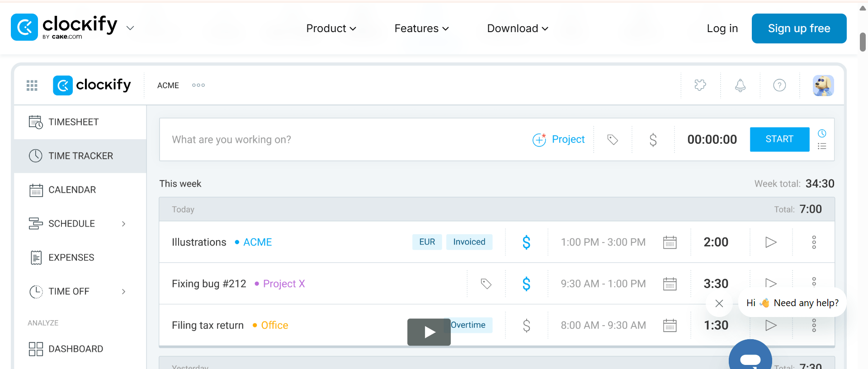
Task: Edit the 1:30 duration of Filing tax return
Action: 716,326
